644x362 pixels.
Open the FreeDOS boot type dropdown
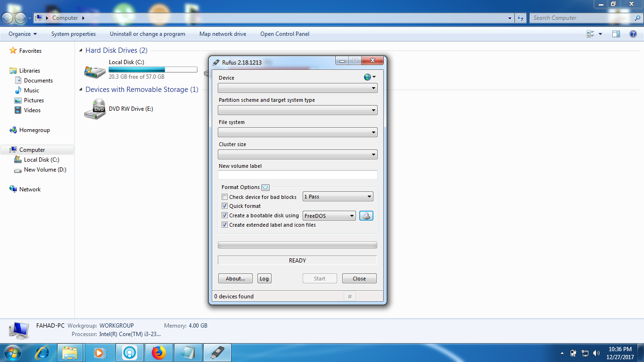[x=329, y=216]
